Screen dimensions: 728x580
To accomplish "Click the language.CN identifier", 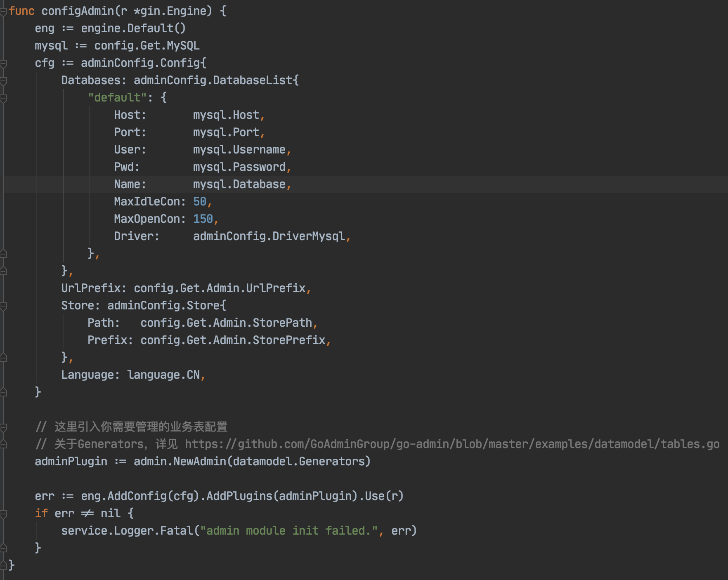I will tap(164, 375).
